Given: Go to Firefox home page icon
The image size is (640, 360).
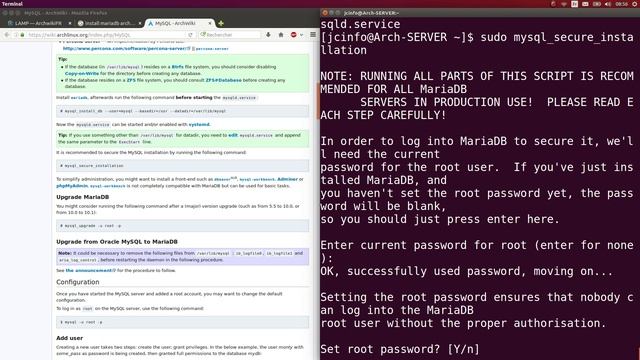Looking at the screenshot, I should click(x=281, y=35).
